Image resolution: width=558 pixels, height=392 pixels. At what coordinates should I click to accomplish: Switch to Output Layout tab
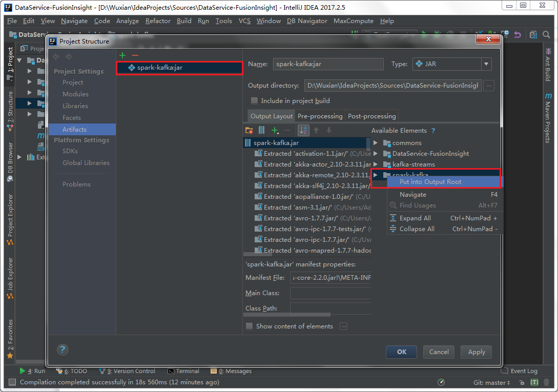tap(271, 116)
